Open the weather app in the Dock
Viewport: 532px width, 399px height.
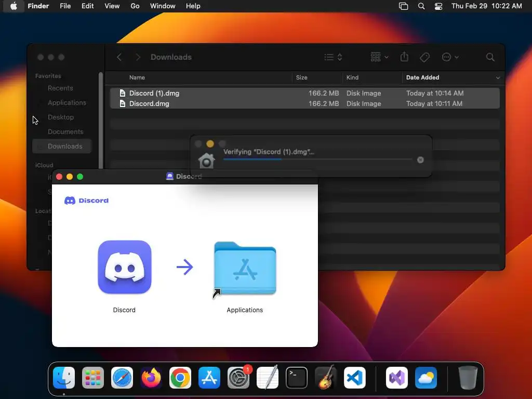coord(426,378)
